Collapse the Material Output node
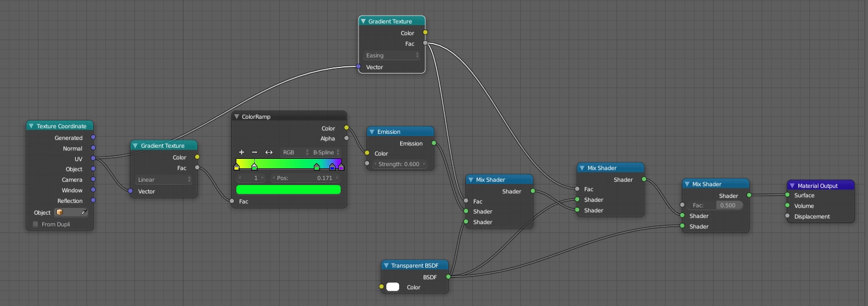Screen dimensions: 868x306 [x=792, y=186]
